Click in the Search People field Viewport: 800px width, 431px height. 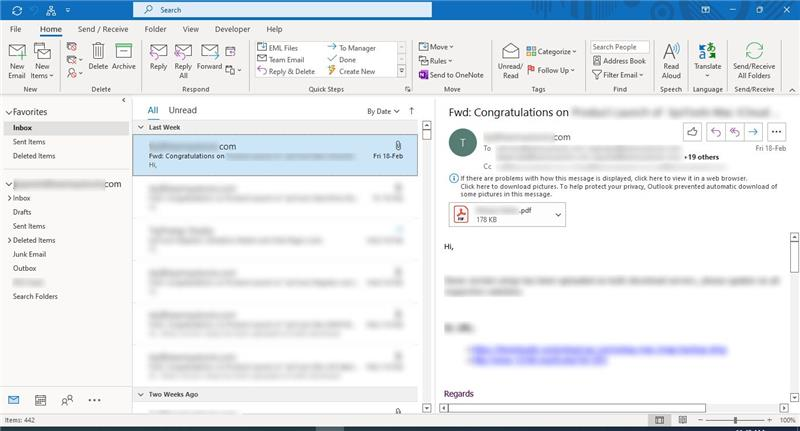(x=620, y=47)
